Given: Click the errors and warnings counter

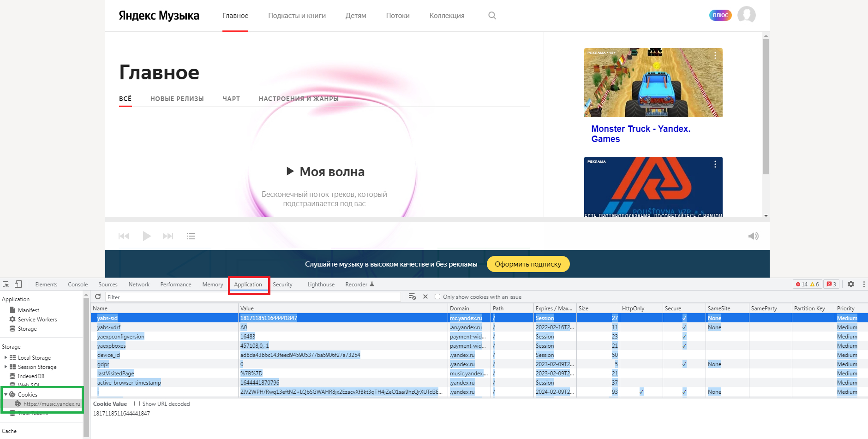Looking at the screenshot, I should click(x=807, y=284).
